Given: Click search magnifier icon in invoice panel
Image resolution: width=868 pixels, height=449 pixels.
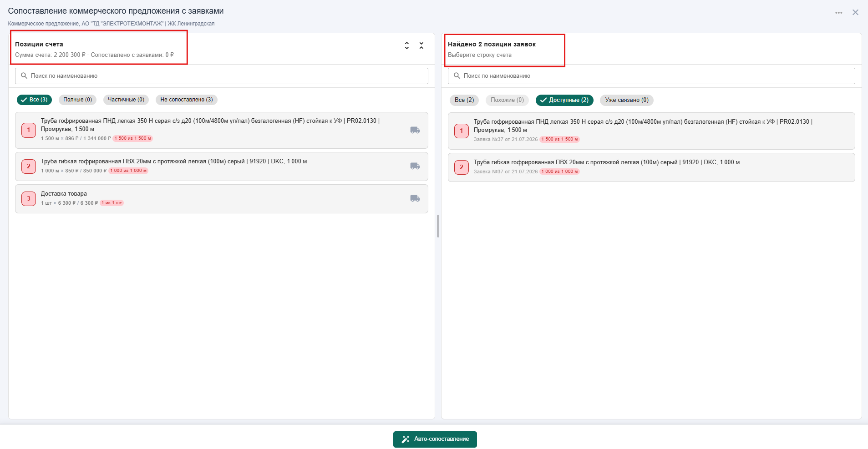Looking at the screenshot, I should [x=24, y=76].
